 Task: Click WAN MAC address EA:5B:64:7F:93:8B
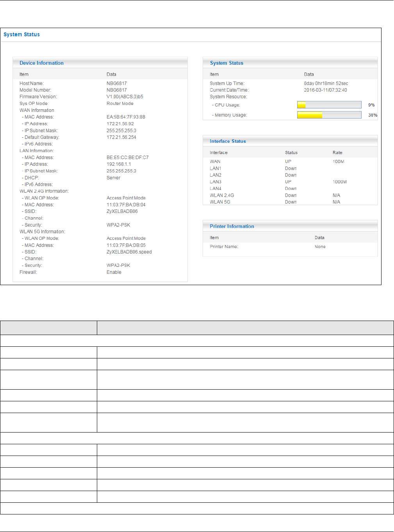click(126, 117)
